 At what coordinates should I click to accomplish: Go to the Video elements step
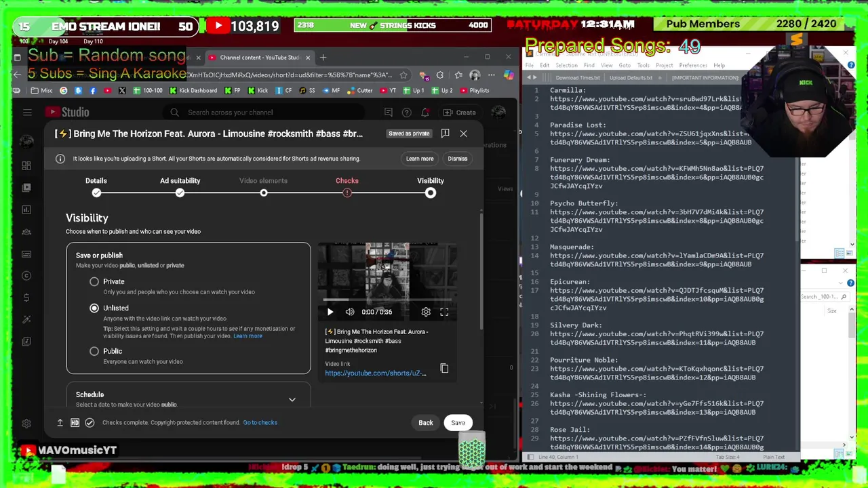point(263,186)
